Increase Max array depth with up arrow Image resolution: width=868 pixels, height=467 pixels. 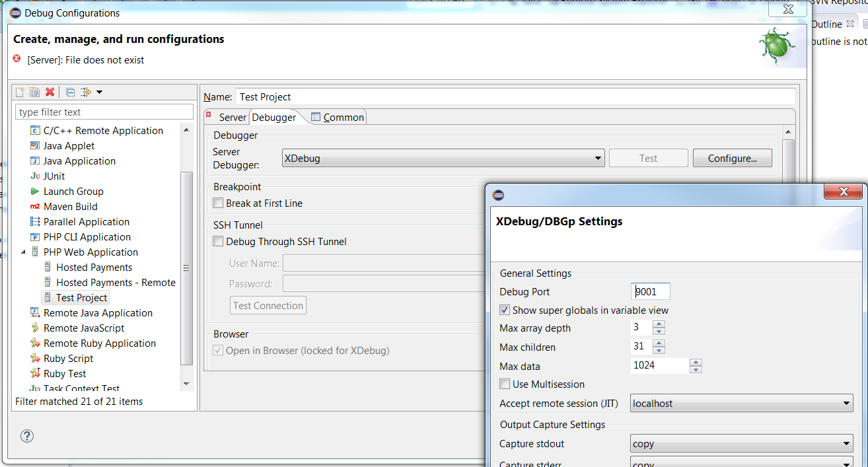[659, 325]
